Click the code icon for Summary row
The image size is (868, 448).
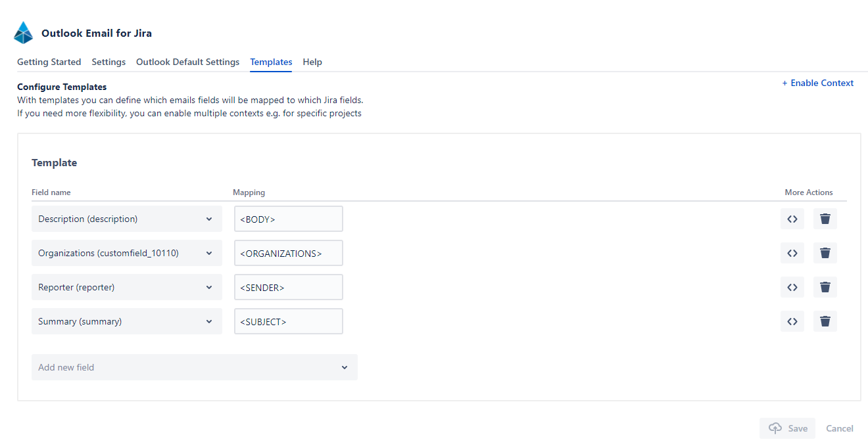click(x=792, y=321)
